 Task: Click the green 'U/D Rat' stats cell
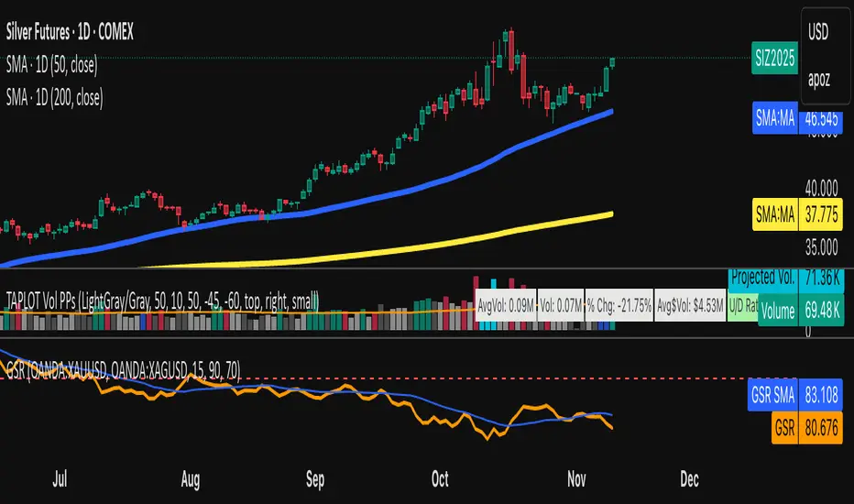(x=743, y=306)
